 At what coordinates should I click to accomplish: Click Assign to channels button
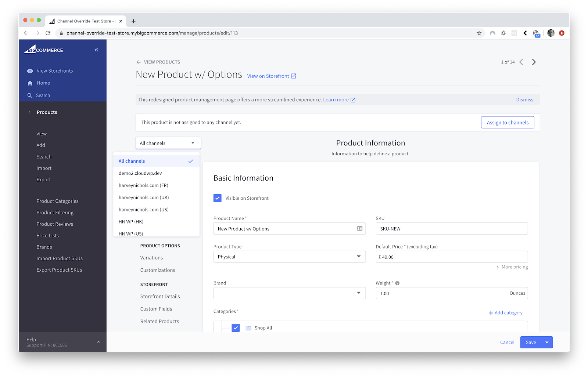tap(508, 123)
